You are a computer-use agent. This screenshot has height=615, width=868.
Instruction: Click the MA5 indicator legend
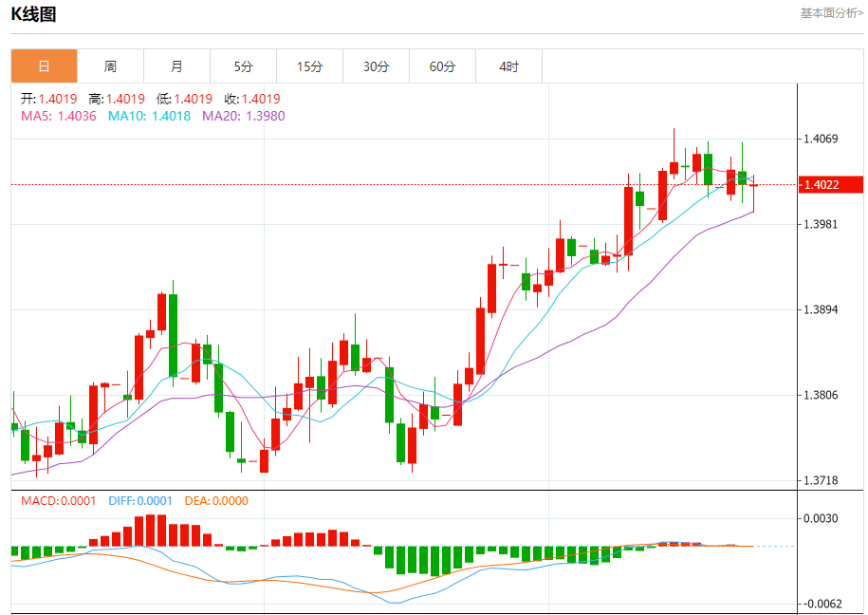click(59, 116)
